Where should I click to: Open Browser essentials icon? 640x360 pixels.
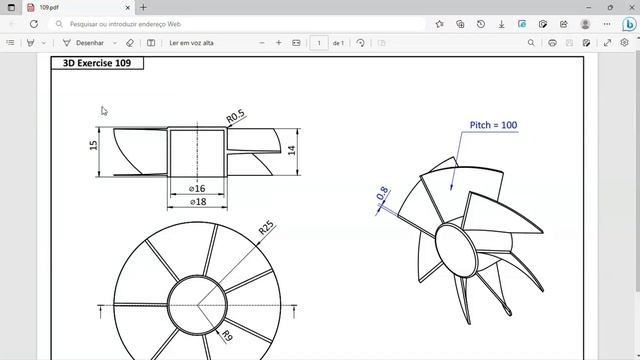click(x=543, y=24)
